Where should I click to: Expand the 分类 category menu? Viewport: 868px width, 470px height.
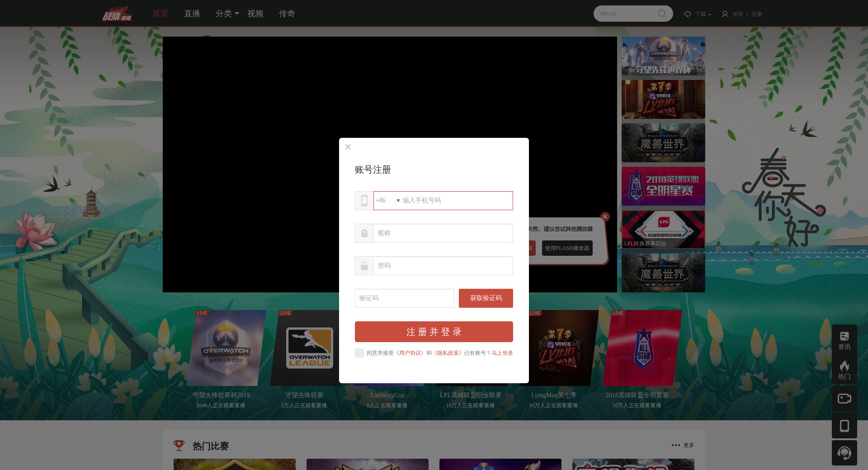click(227, 14)
